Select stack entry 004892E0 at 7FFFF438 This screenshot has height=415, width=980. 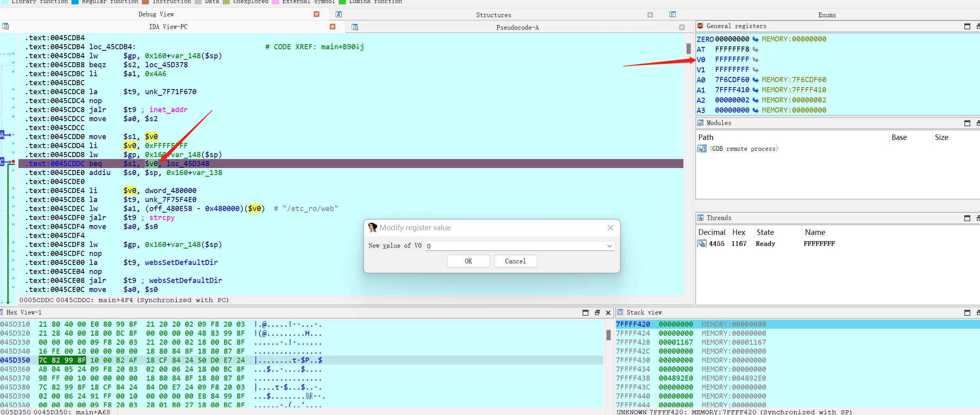tap(676, 378)
